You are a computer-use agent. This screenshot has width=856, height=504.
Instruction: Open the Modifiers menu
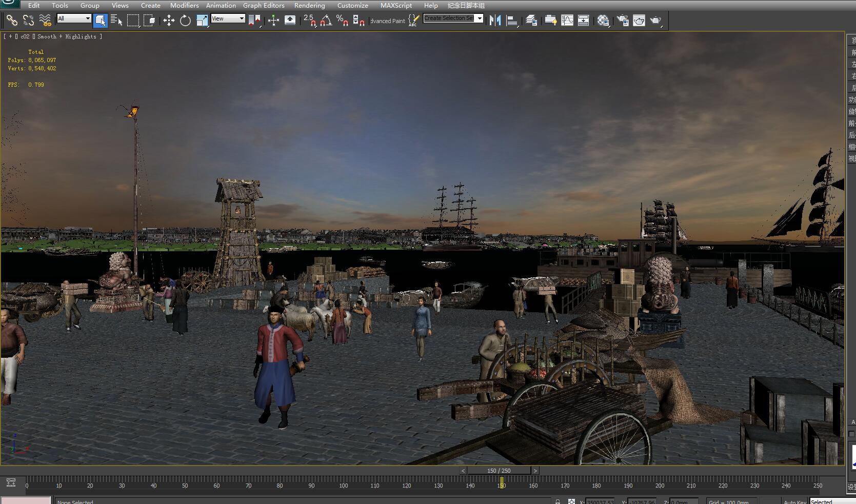pos(185,5)
